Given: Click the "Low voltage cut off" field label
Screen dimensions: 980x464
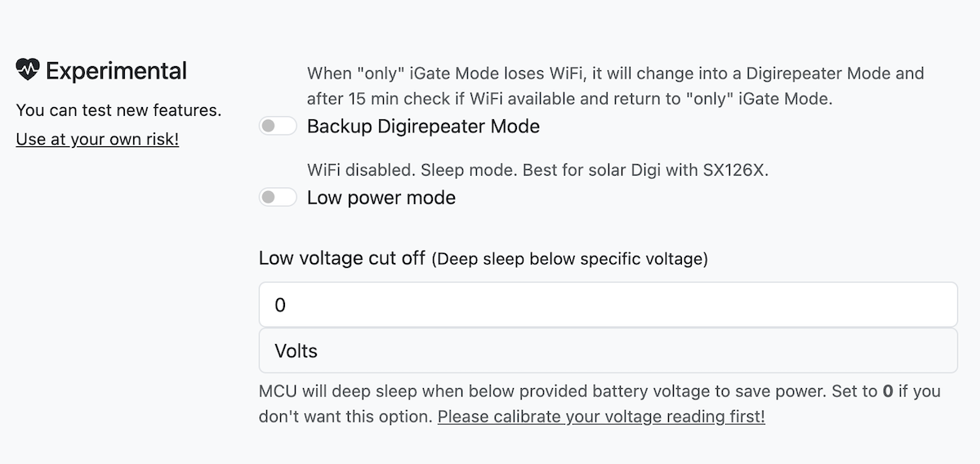Looking at the screenshot, I should [x=341, y=258].
